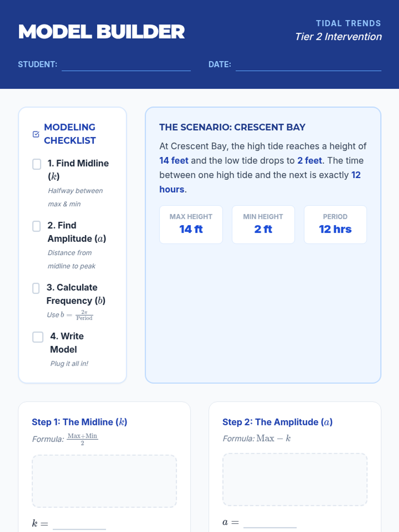Select the Max Height 14 ft card
Viewport: 399px width, 532px height.
(191, 224)
